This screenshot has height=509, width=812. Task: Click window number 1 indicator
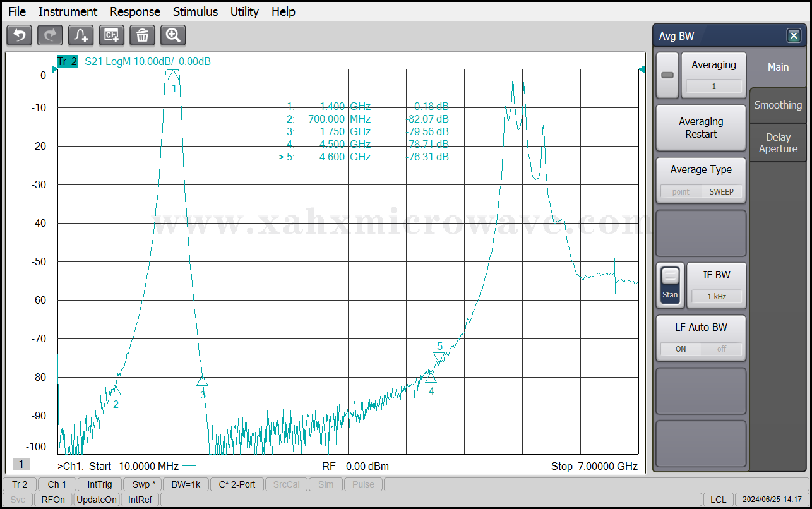pyautogui.click(x=21, y=464)
